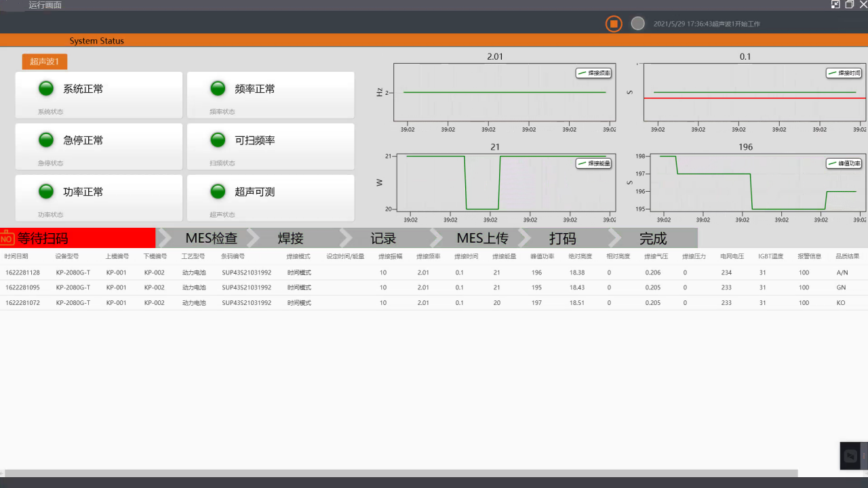Select the 完成 process step
Image resolution: width=868 pixels, height=488 pixels.
point(653,238)
